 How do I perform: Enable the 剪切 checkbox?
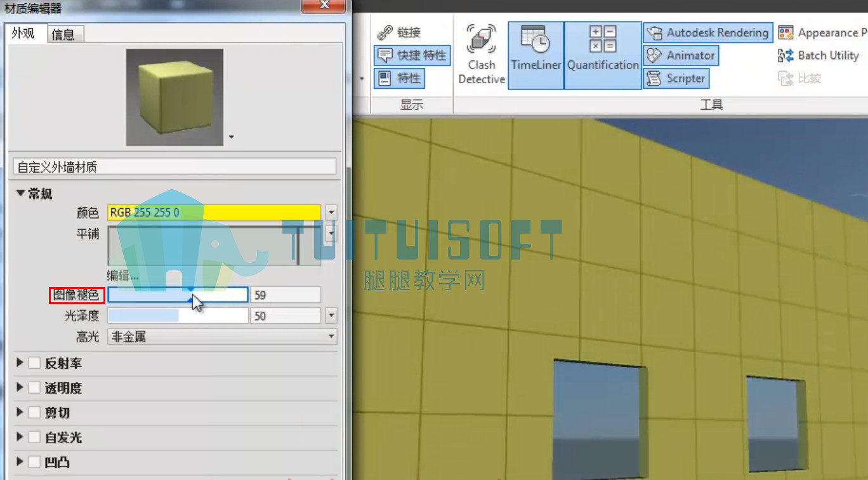(x=34, y=413)
